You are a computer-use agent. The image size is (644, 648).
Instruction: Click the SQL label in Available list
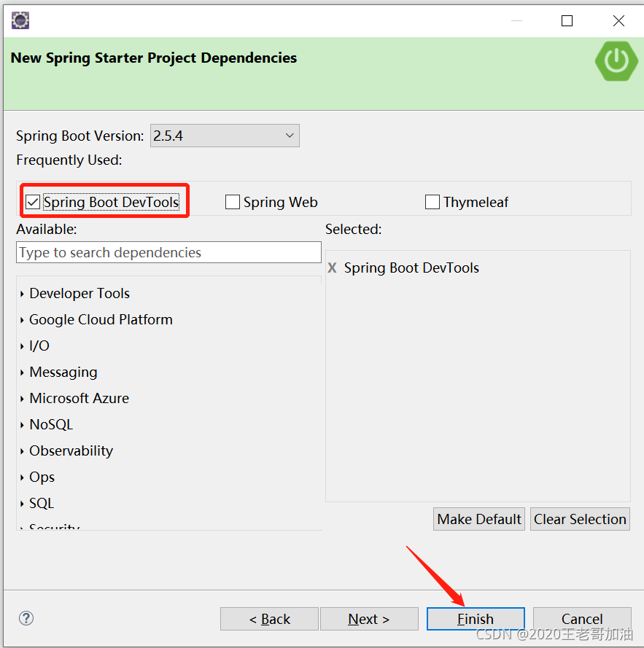tap(42, 504)
